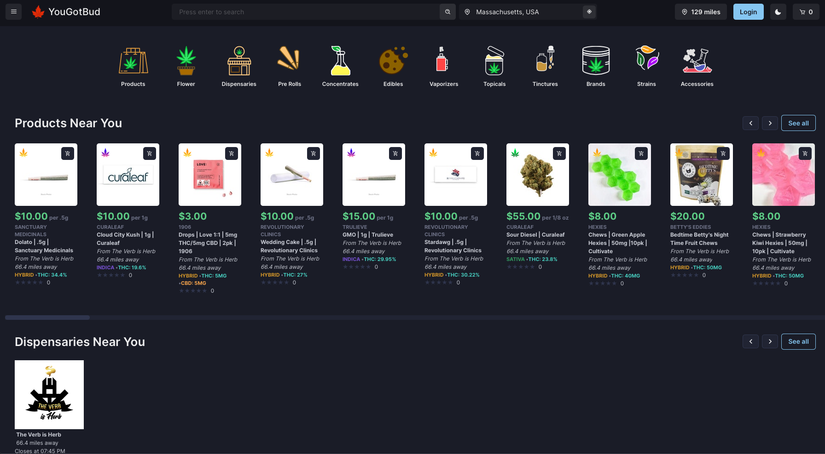Image resolution: width=825 pixels, height=454 pixels.
Task: Open the Vaporizers category icon
Action: tap(443, 62)
